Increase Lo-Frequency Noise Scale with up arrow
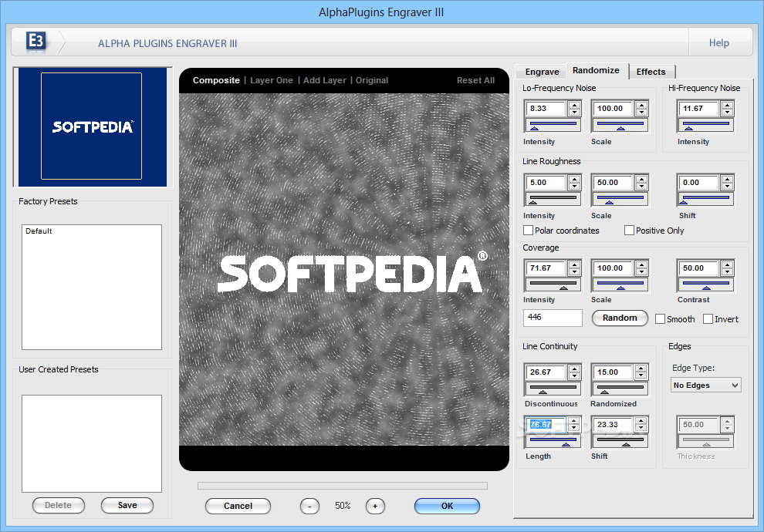The width and height of the screenshot is (764, 532). (642, 105)
